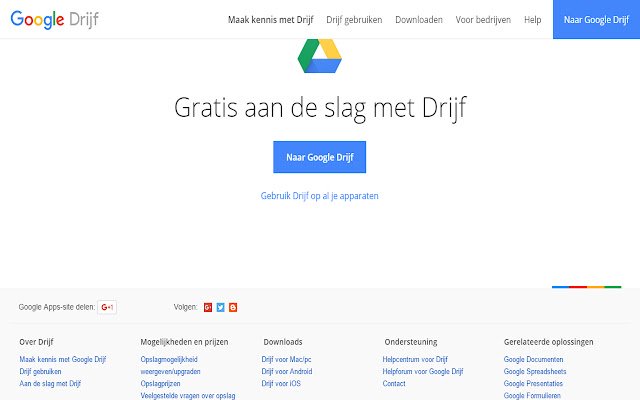Screen dimensions: 640x400
Task: Click the Ondersteuning footer heading
Action: coord(411,342)
